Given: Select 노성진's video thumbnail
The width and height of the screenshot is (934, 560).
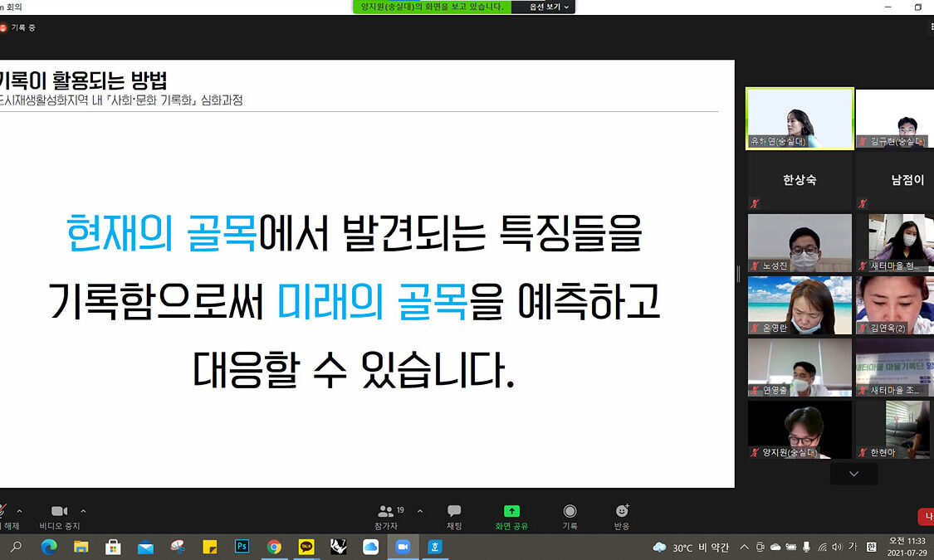Looking at the screenshot, I should pyautogui.click(x=800, y=243).
